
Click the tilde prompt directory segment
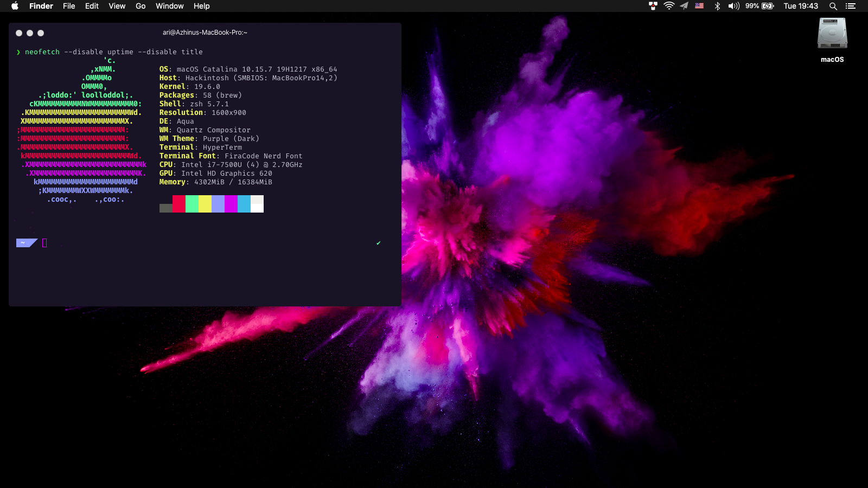(x=26, y=243)
